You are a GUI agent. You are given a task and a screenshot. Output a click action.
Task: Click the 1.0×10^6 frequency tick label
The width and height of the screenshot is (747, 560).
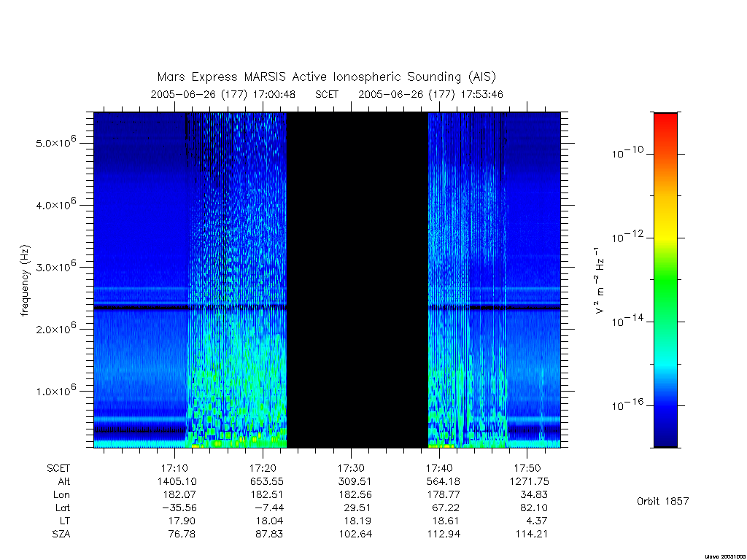click(x=55, y=391)
